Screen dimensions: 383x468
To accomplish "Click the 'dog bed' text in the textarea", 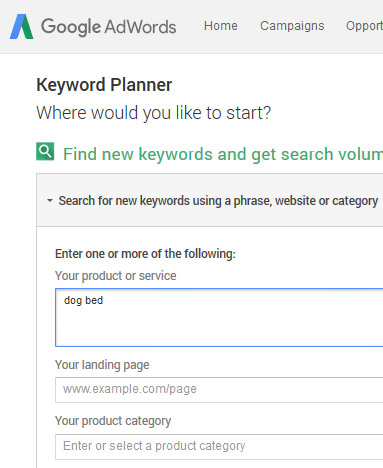I will [83, 300].
